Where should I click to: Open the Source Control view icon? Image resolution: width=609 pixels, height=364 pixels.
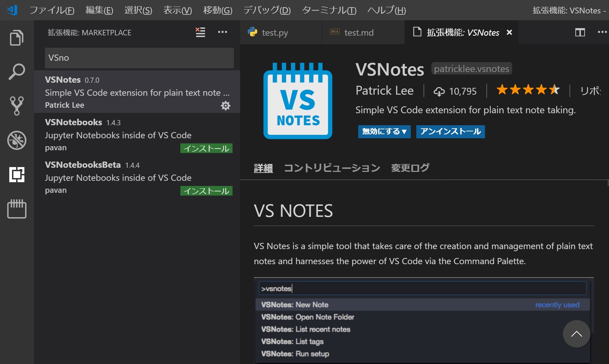[x=16, y=106]
